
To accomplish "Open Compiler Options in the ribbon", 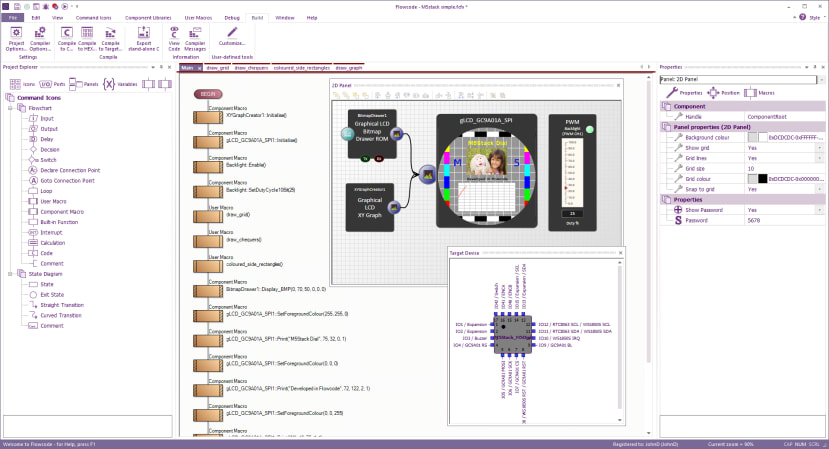I will pos(40,39).
